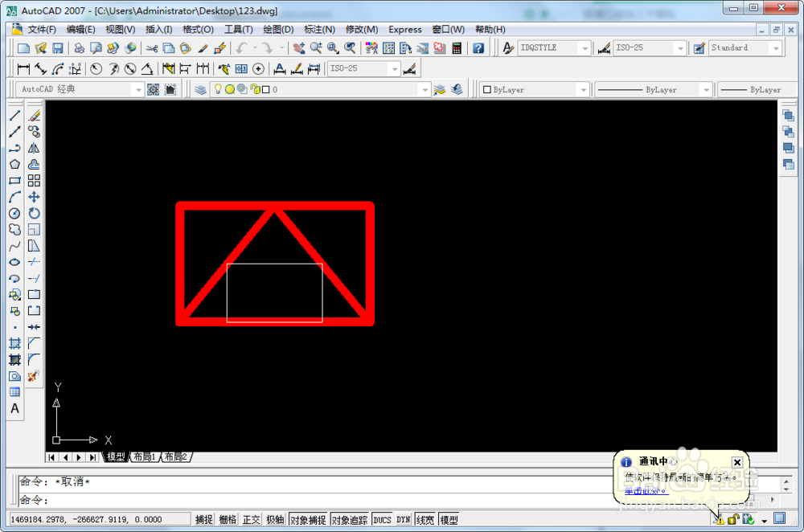Select the Polygon draw tool
The width and height of the screenshot is (804, 532).
[x=14, y=165]
